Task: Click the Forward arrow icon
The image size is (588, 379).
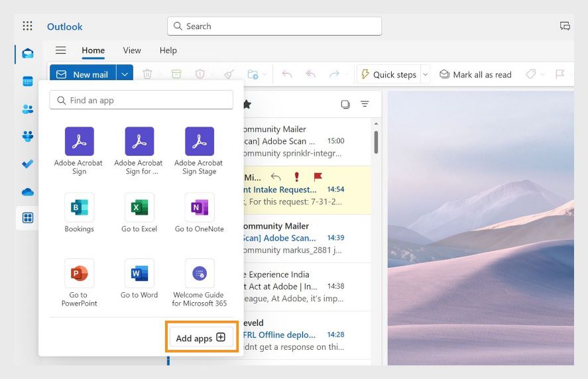Action: pyautogui.click(x=334, y=74)
